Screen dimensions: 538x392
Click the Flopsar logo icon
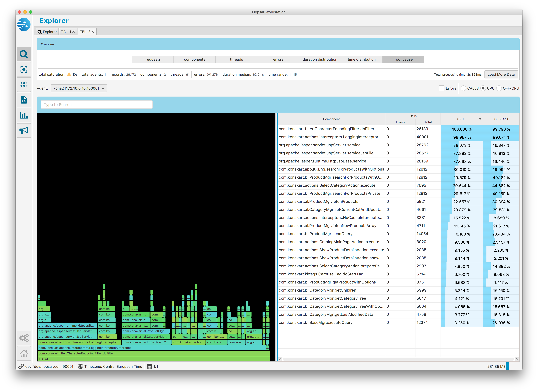click(x=24, y=24)
